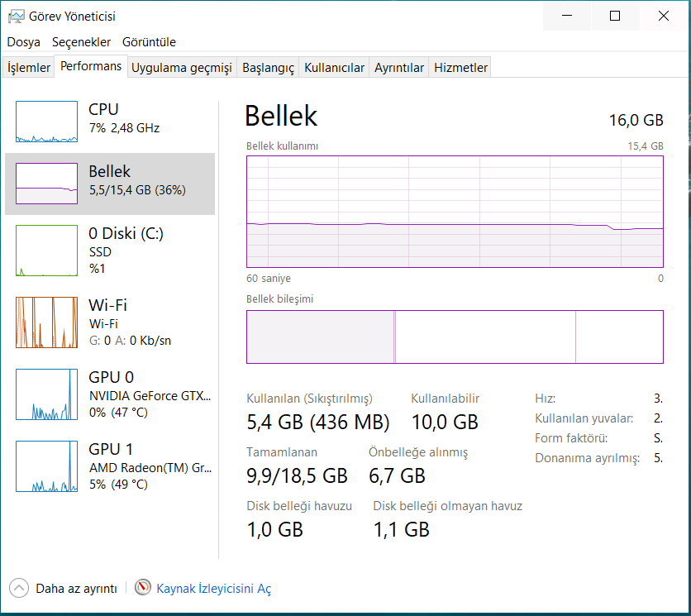Go to the Başlangıç tab
This screenshot has height=616, width=691.
tap(268, 68)
